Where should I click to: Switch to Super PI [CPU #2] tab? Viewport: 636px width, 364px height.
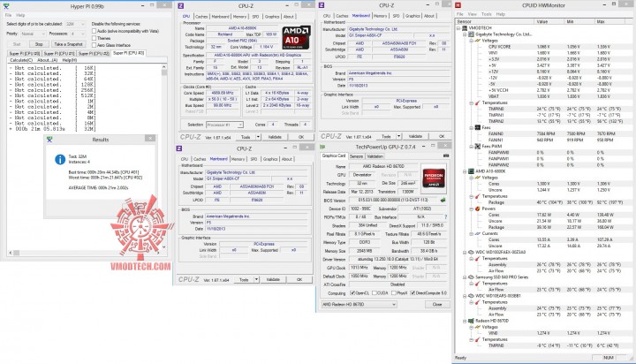(94, 54)
